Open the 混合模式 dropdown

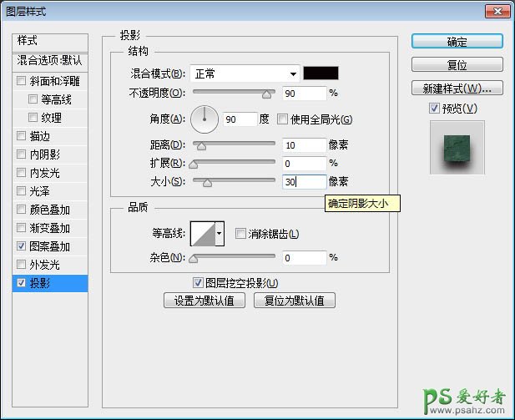click(x=245, y=73)
